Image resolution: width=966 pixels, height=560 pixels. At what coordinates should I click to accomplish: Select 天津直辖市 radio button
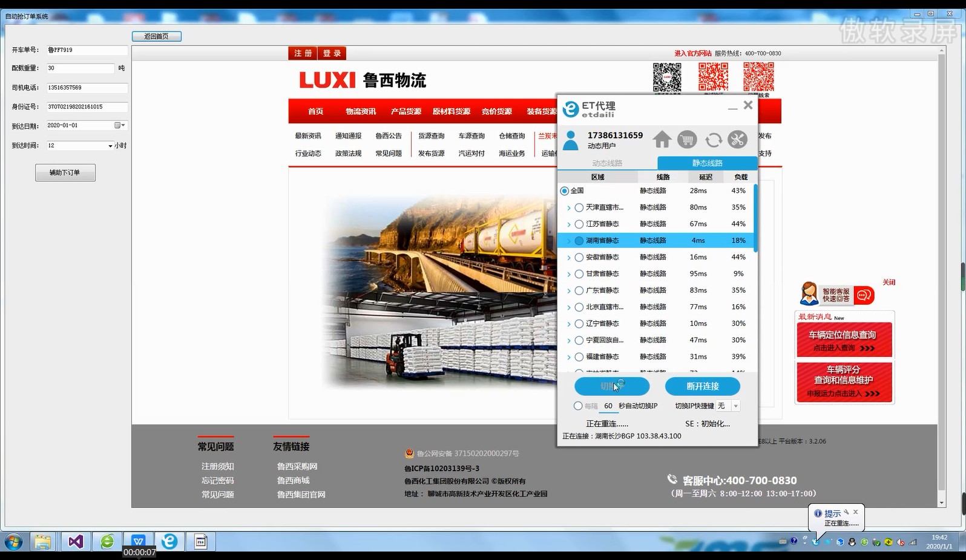[x=579, y=207]
